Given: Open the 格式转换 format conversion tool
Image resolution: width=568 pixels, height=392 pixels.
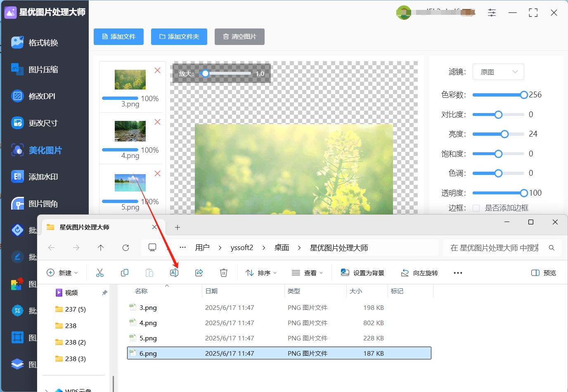Looking at the screenshot, I should [x=35, y=43].
